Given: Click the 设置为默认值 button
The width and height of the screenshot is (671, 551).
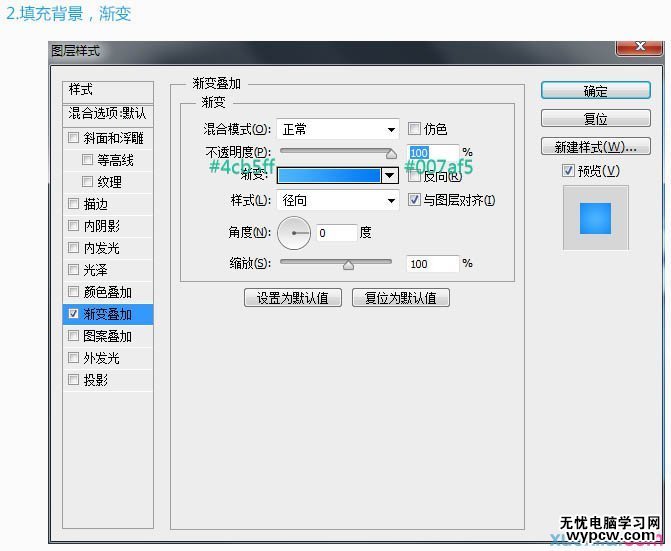Looking at the screenshot, I should 293,297.
